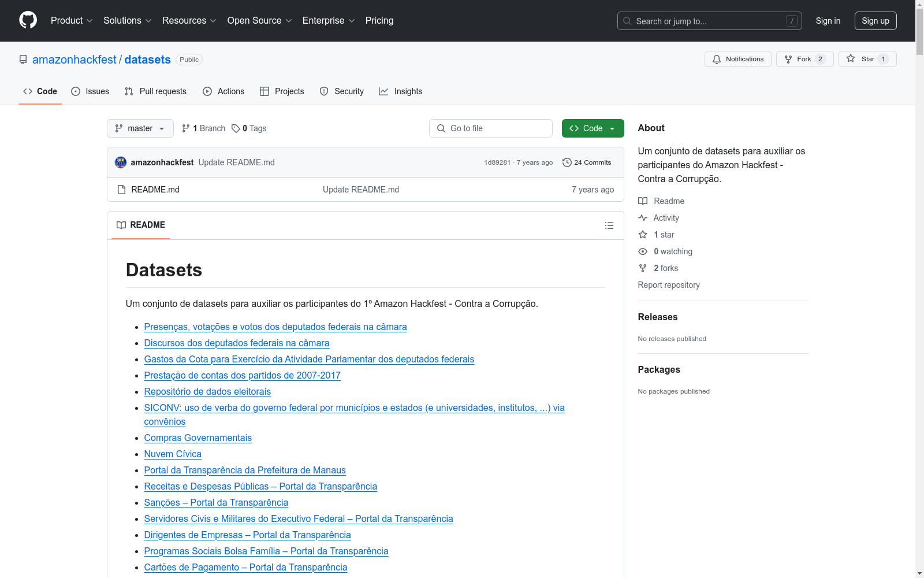Screen dimensions: 924x578
Task: Click the Sign up button
Action: 875,21
